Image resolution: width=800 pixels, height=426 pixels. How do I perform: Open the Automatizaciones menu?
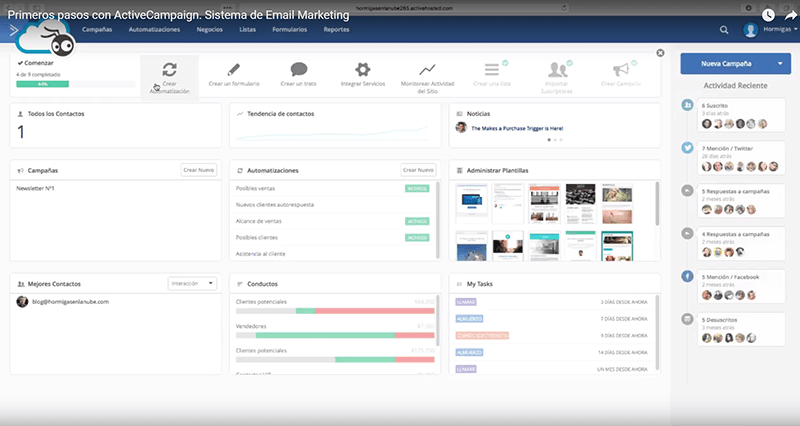click(x=154, y=30)
